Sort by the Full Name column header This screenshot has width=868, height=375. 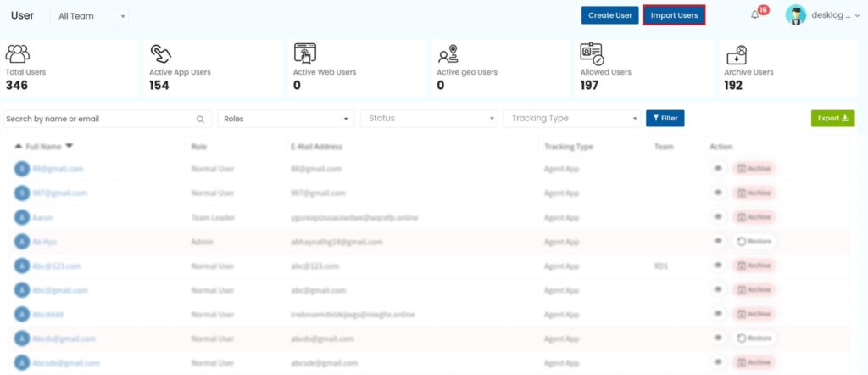pyautogui.click(x=44, y=147)
